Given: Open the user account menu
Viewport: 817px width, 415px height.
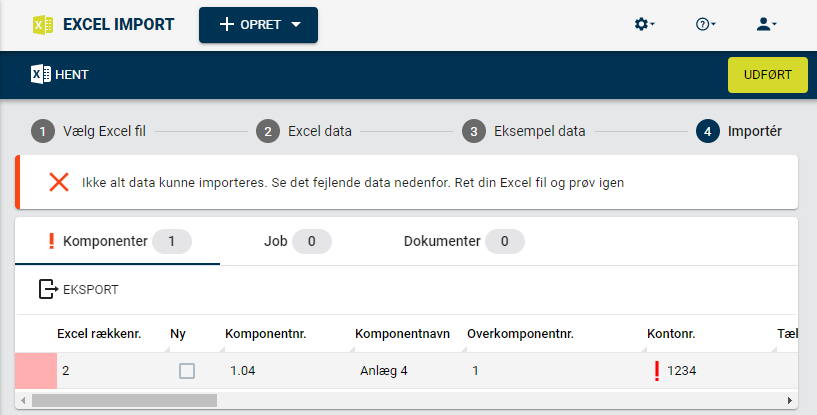Looking at the screenshot, I should click(x=766, y=24).
